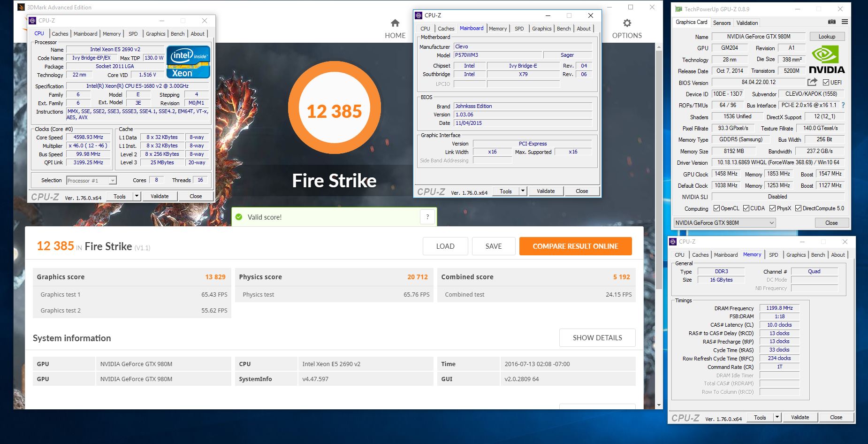Image resolution: width=868 pixels, height=444 pixels.
Task: Click Driver Version field in GPU-Z
Action: pos(778,162)
